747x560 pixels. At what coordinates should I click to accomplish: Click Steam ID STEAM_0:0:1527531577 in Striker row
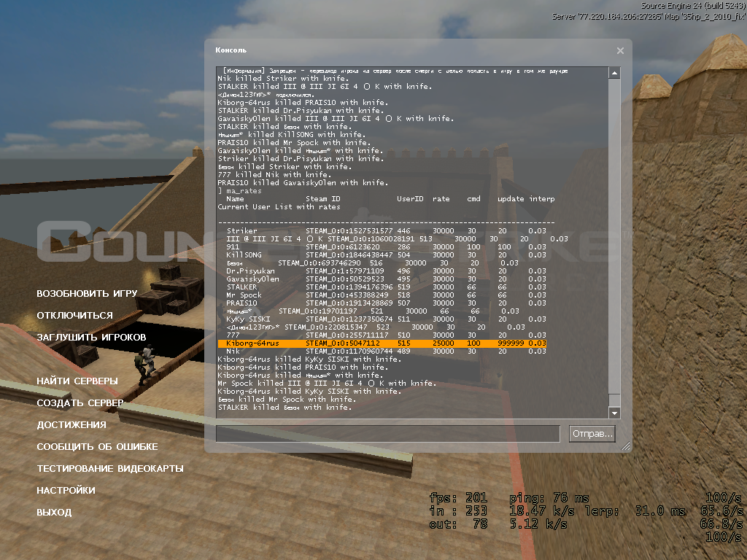point(349,231)
